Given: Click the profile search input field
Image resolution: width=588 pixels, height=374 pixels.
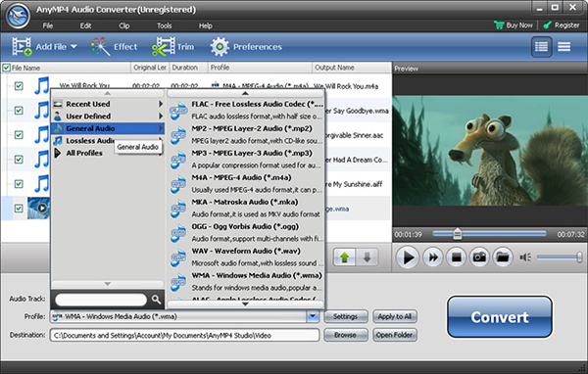Looking at the screenshot, I should coord(101,300).
